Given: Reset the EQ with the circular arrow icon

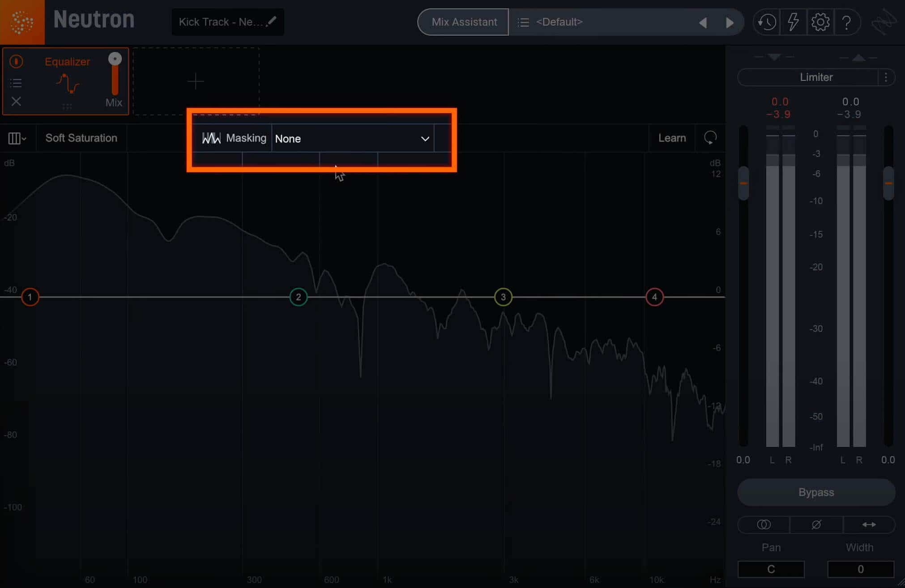Looking at the screenshot, I should pyautogui.click(x=710, y=138).
